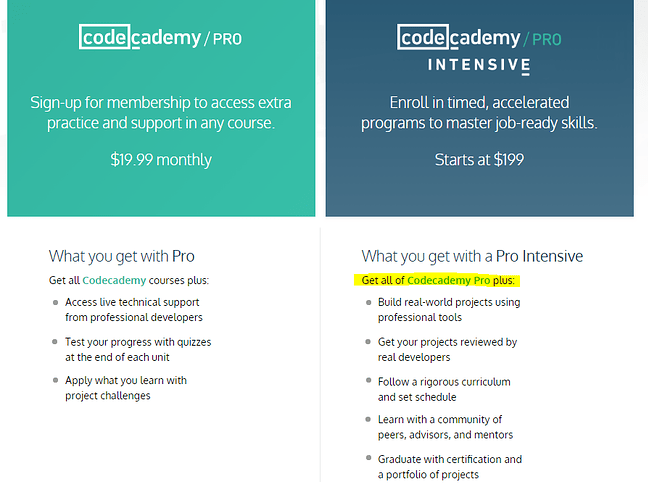Open the green Codecademy link under Pro
648x500 pixels.
point(114,280)
